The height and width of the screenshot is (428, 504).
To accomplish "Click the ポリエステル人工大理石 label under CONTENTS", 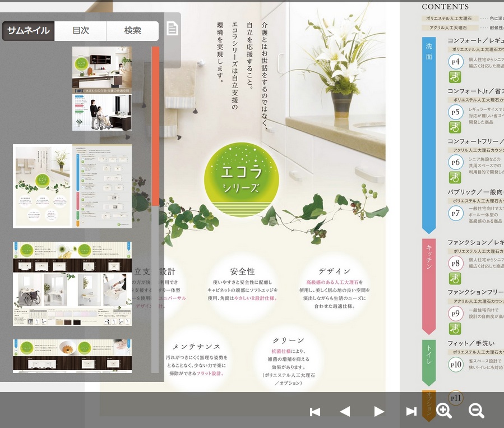I will coord(450,19).
